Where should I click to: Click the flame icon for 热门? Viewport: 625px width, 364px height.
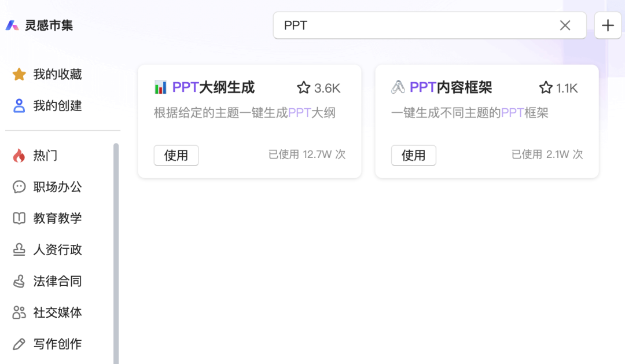click(x=19, y=156)
